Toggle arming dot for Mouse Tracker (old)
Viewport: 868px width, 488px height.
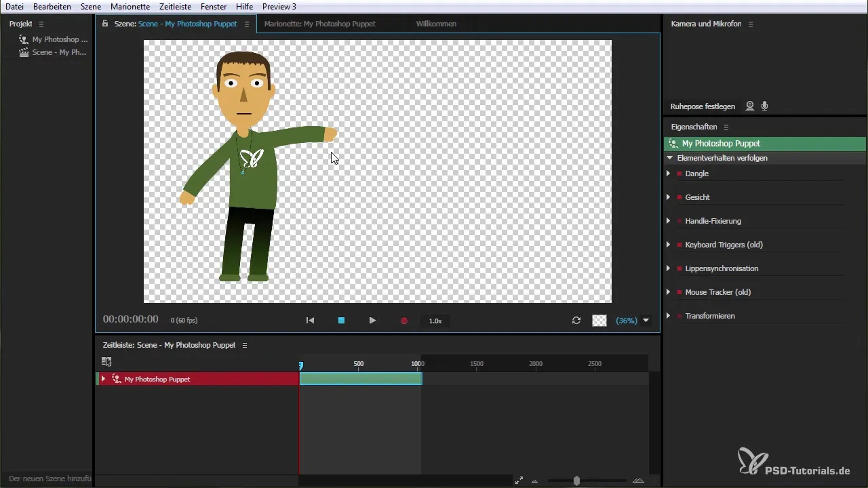(679, 292)
